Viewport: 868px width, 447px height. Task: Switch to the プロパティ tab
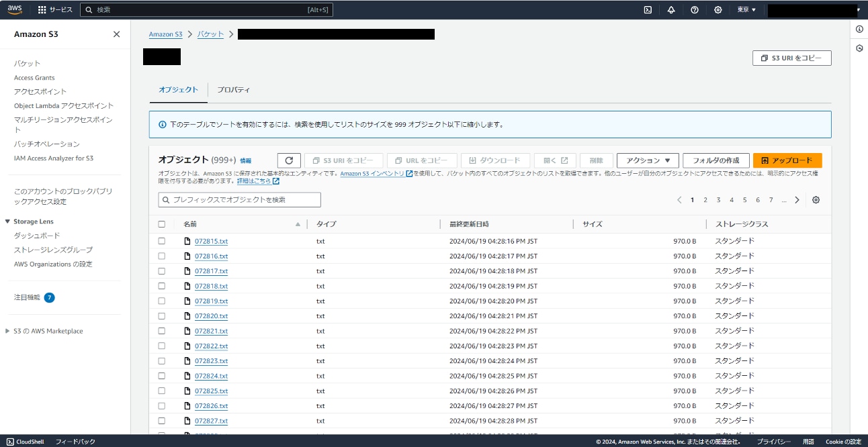pyautogui.click(x=233, y=89)
